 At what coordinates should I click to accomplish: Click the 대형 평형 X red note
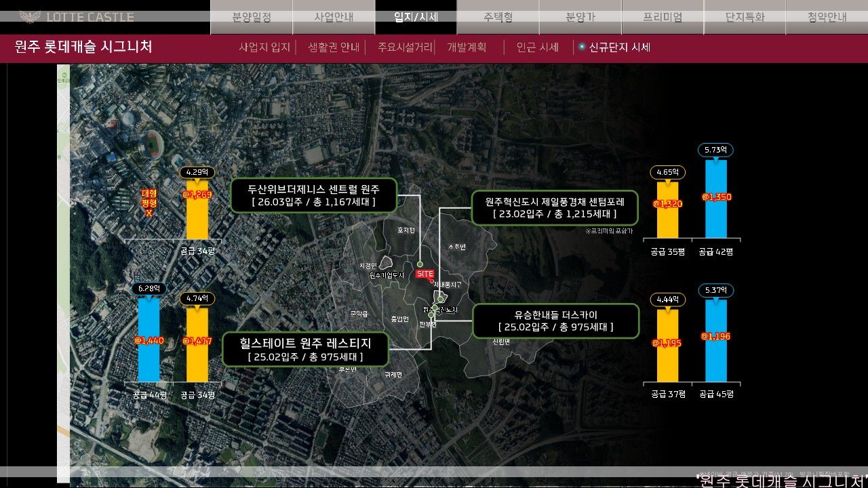click(149, 203)
